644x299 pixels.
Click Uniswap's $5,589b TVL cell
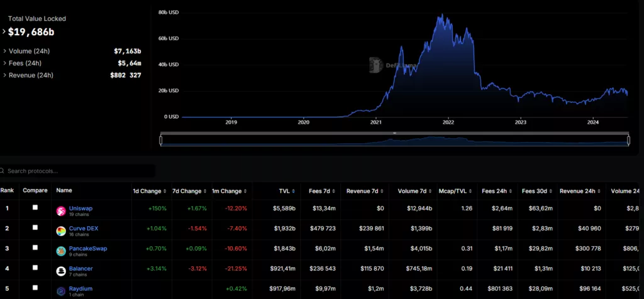284,209
